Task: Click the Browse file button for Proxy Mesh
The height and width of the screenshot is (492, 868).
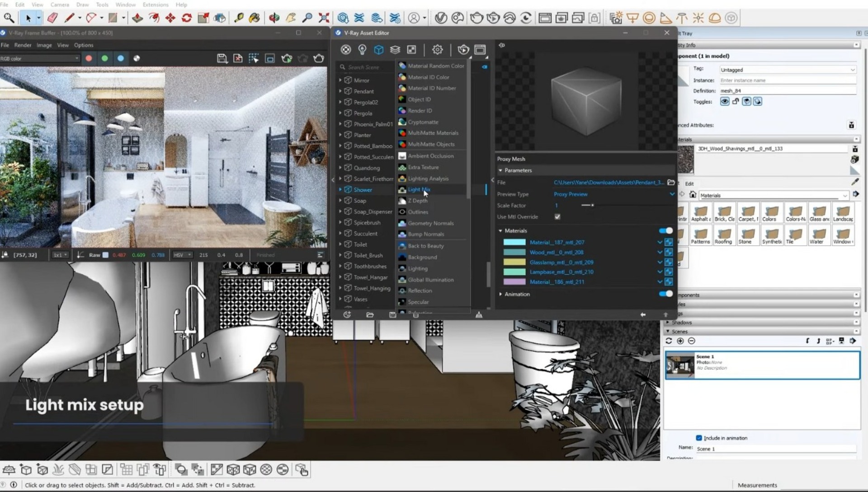Action: pos(671,183)
